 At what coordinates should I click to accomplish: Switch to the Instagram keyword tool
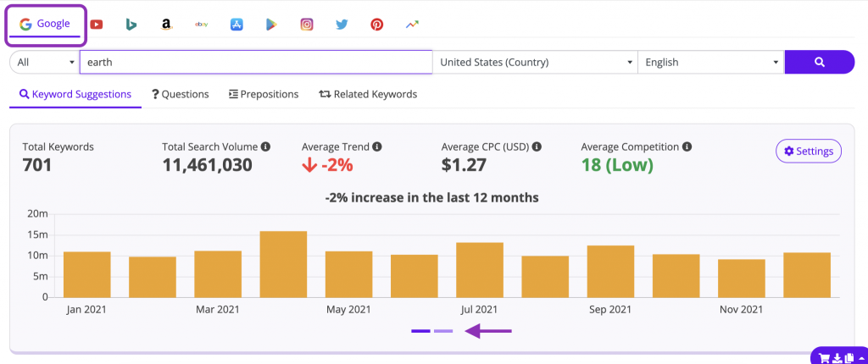(x=307, y=25)
